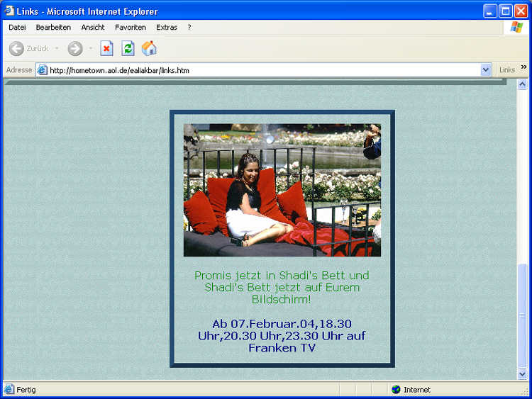The height and width of the screenshot is (399, 532).
Task: Click the Links toolbar label
Action: [x=506, y=70]
